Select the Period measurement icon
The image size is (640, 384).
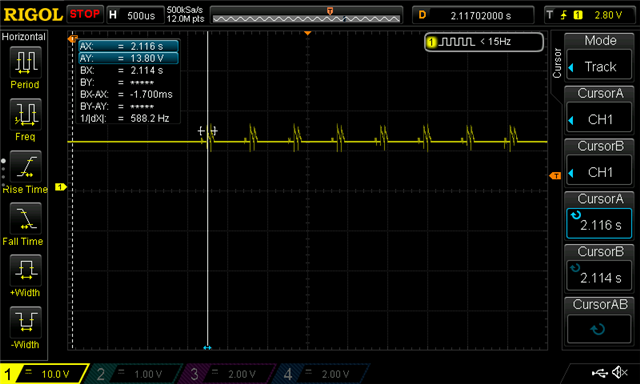[x=25, y=62]
